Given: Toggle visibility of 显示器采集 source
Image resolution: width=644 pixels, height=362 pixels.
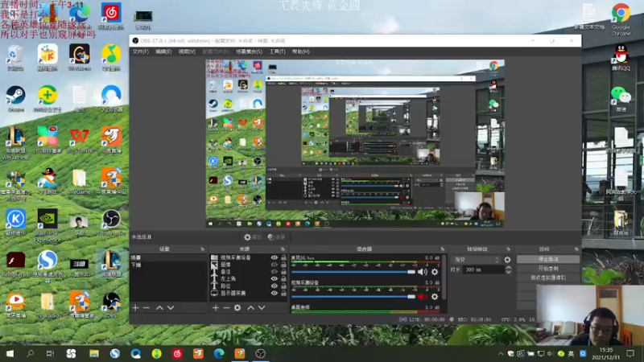Looking at the screenshot, I should [275, 293].
